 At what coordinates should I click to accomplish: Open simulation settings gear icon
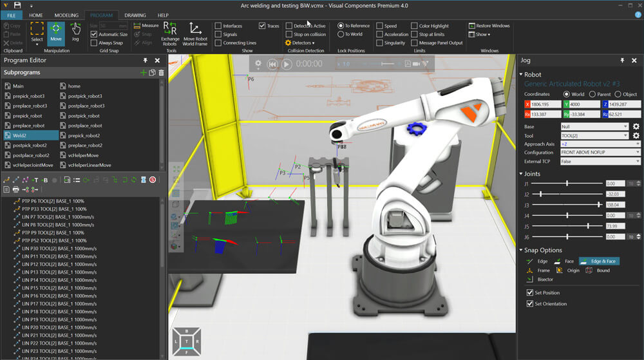[x=258, y=64]
